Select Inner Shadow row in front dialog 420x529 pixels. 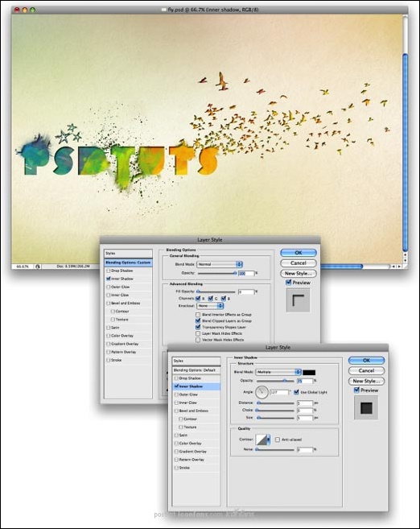(x=196, y=386)
